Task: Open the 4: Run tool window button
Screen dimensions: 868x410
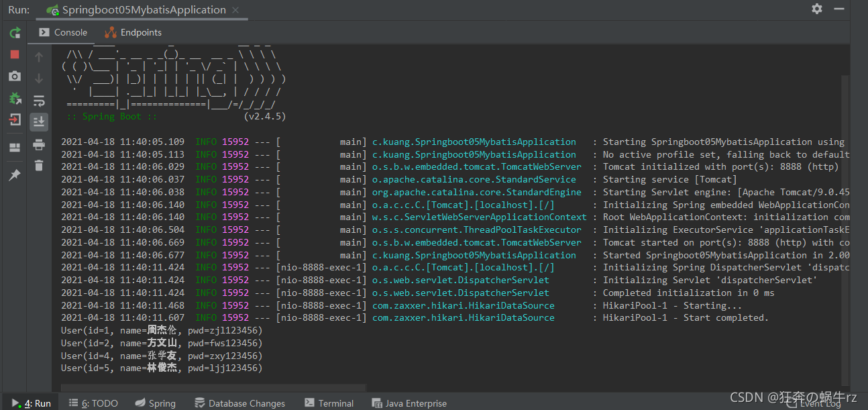Action: pyautogui.click(x=31, y=403)
